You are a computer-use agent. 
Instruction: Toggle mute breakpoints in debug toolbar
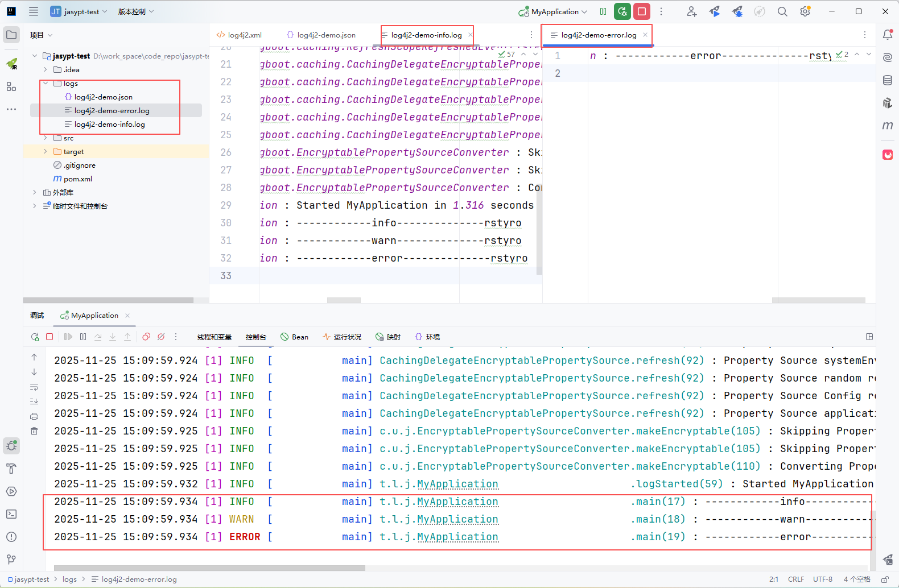point(161,337)
